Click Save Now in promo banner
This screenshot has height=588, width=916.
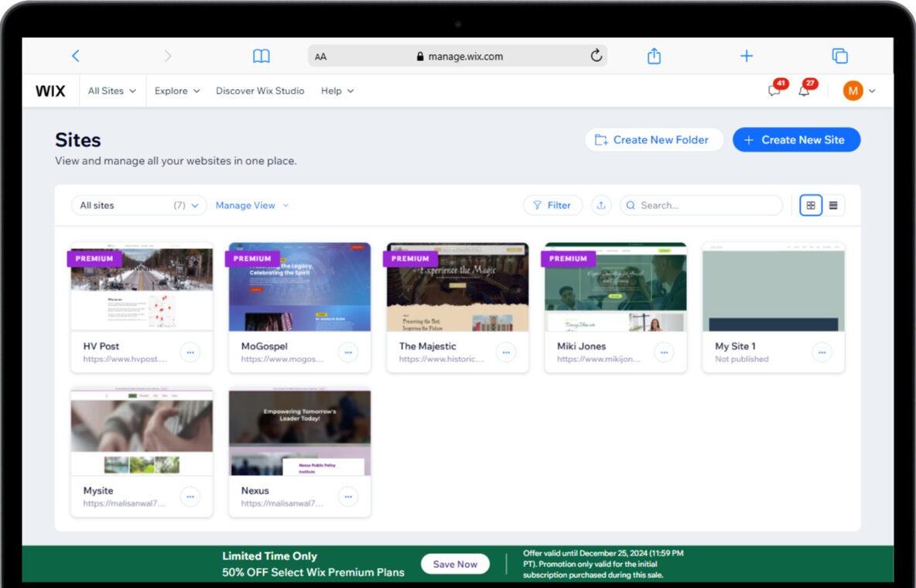pos(455,564)
